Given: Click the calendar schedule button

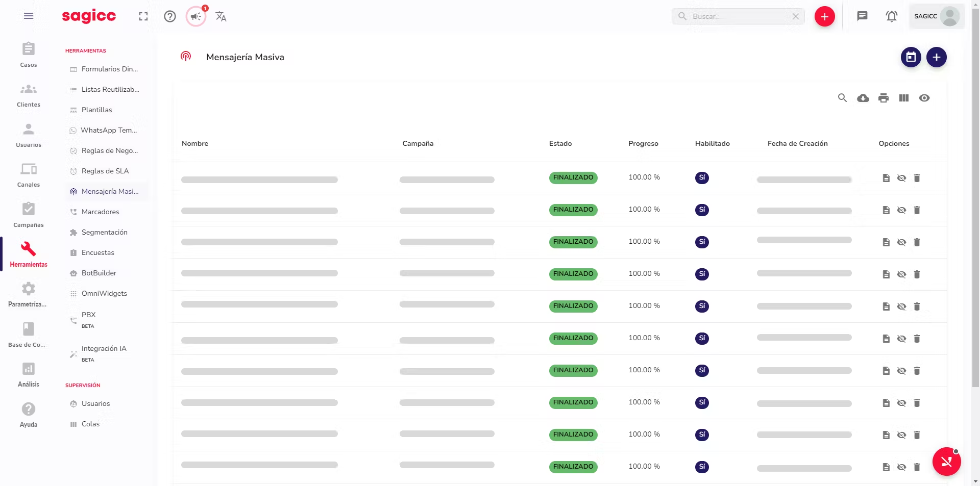Looking at the screenshot, I should pyautogui.click(x=911, y=57).
